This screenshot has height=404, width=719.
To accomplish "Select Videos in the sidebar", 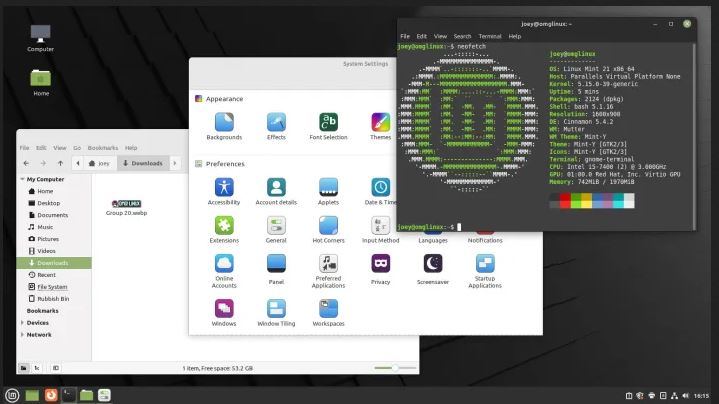I will [x=54, y=251].
